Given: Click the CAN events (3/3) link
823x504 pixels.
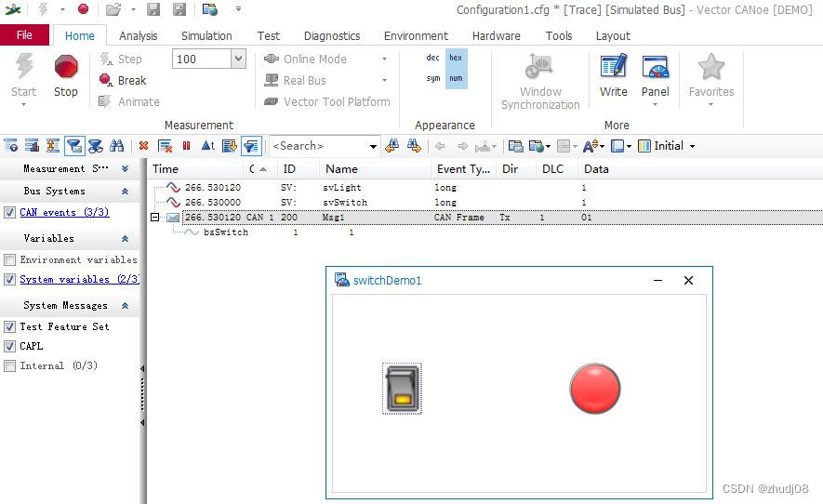Looking at the screenshot, I should pyautogui.click(x=64, y=212).
